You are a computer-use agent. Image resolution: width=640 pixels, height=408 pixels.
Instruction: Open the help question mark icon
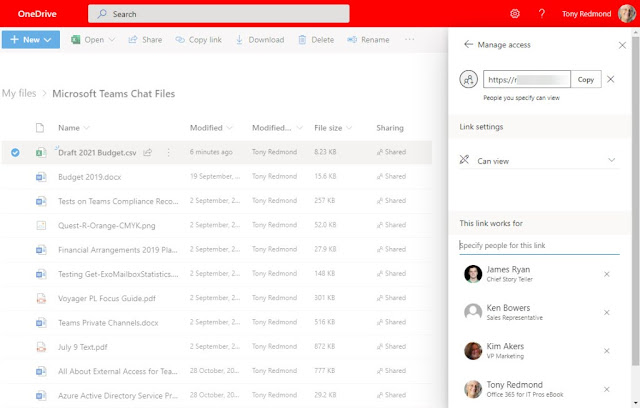click(x=542, y=14)
